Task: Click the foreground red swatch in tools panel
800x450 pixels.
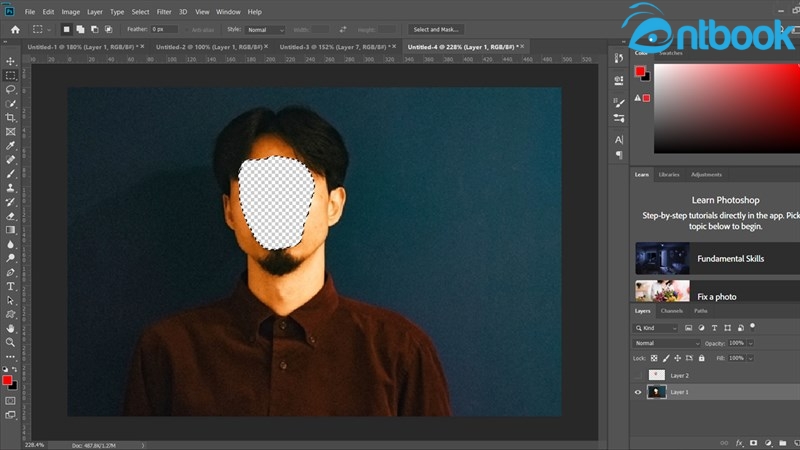Action: 7,381
